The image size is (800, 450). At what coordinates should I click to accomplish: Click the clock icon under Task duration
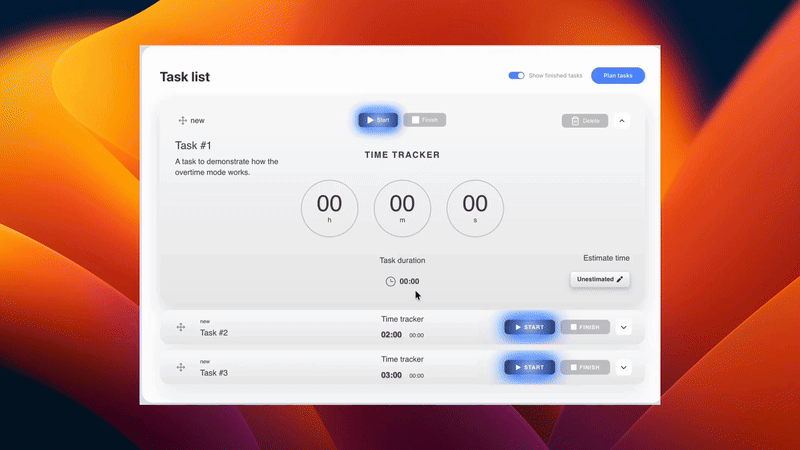click(391, 282)
